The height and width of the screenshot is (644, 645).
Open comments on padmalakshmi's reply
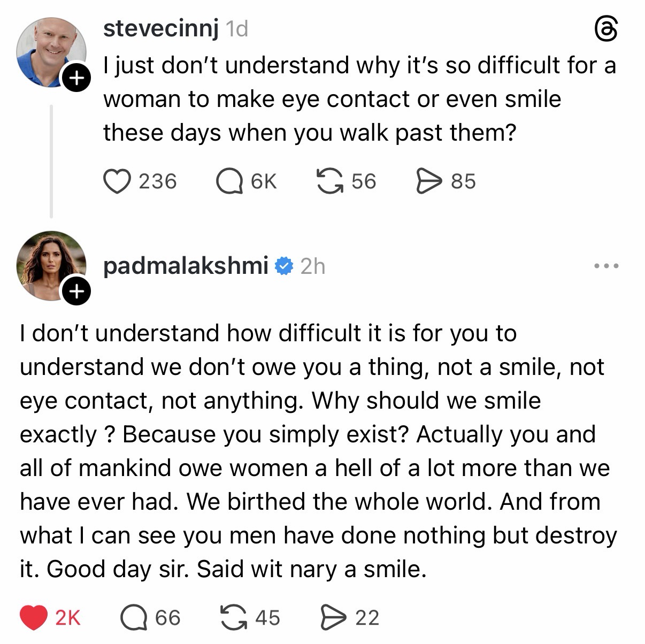133,617
